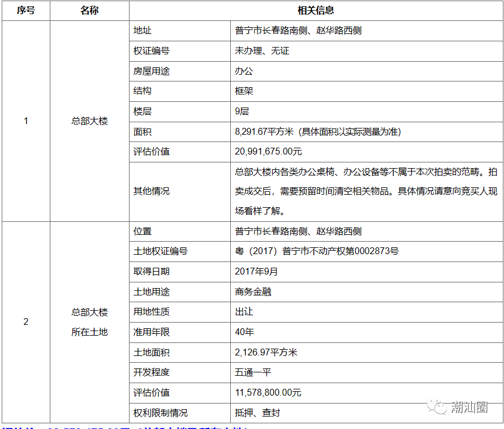Click the 其他情况 label cell
Image resolution: width=504 pixels, height=429 pixels.
coord(180,191)
